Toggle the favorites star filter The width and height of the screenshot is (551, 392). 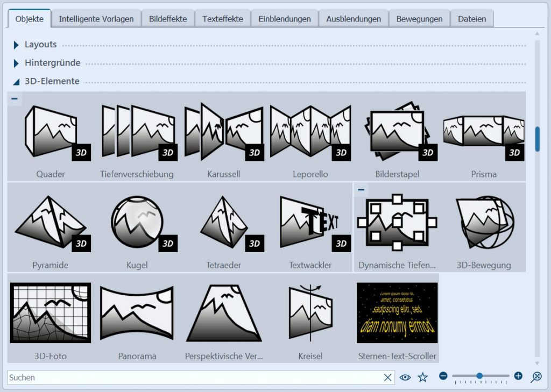[423, 377]
